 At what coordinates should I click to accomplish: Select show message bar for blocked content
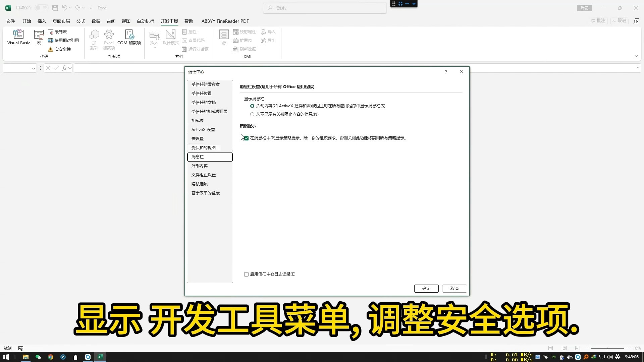[252, 106]
